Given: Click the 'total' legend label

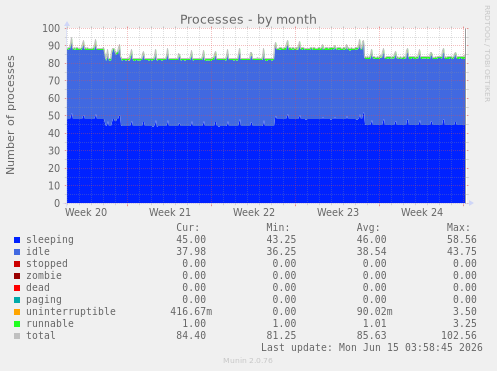Looking at the screenshot, I should (x=41, y=335).
